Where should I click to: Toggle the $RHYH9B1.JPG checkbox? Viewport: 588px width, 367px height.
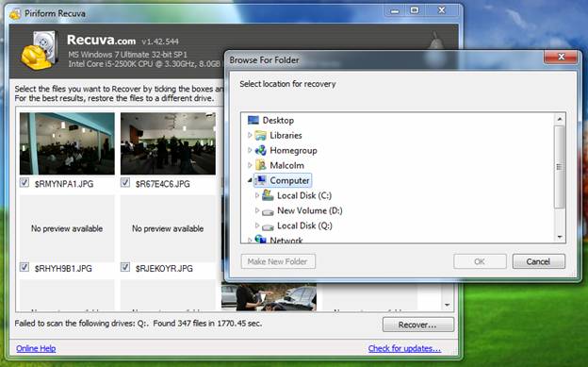point(24,267)
